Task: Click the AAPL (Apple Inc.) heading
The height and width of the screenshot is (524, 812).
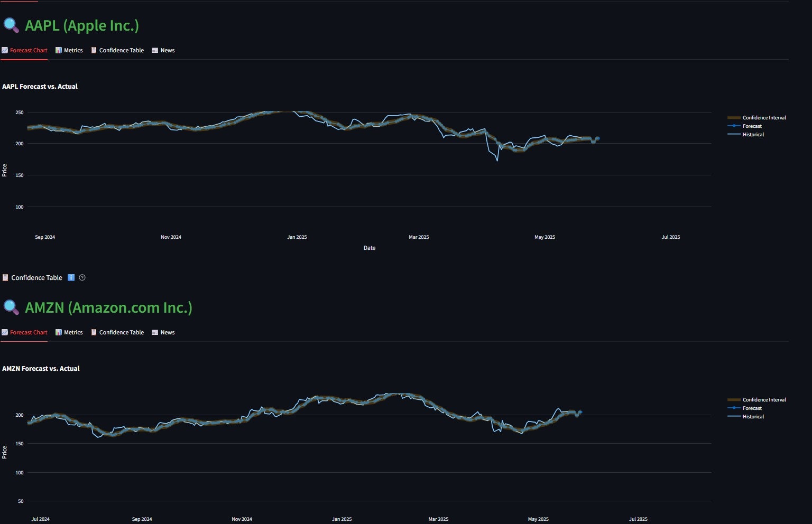Action: pyautogui.click(x=82, y=25)
